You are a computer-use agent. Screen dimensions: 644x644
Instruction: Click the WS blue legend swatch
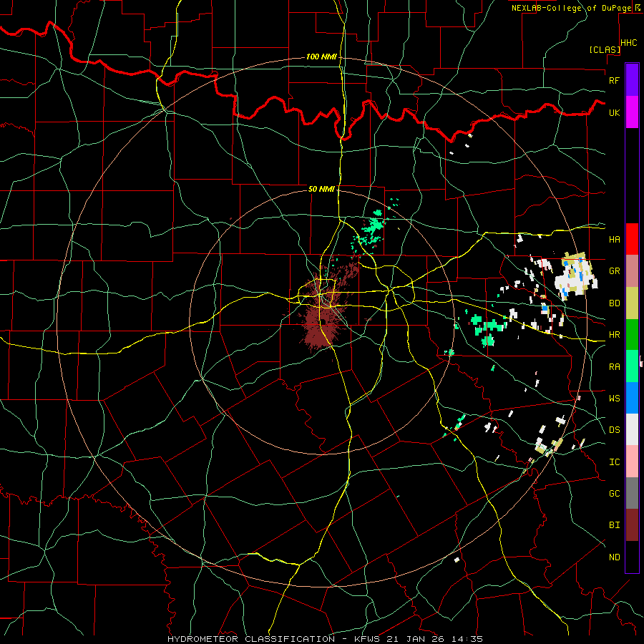pos(632,398)
